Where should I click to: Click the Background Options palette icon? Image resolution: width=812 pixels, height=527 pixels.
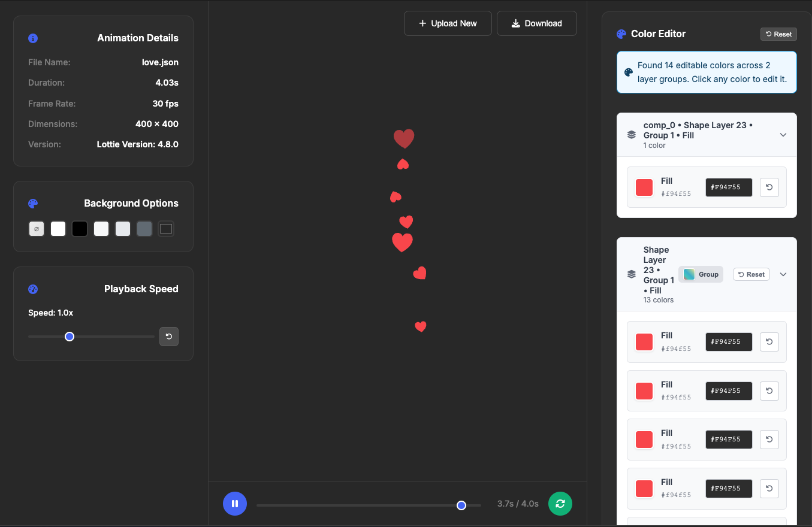(33, 204)
